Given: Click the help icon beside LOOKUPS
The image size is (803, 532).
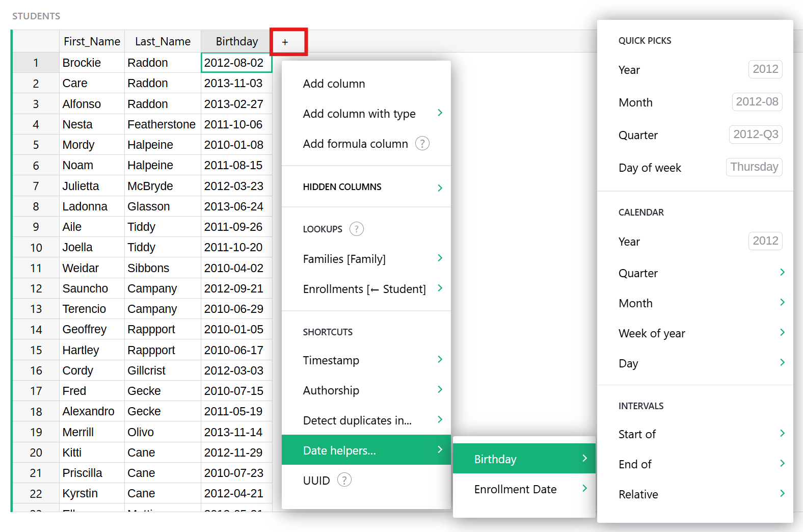Looking at the screenshot, I should pyautogui.click(x=356, y=229).
